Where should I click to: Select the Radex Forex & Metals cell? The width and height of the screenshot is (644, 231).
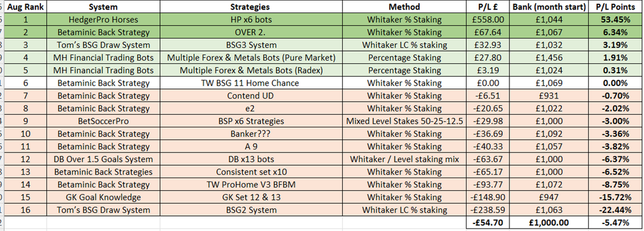point(251,70)
